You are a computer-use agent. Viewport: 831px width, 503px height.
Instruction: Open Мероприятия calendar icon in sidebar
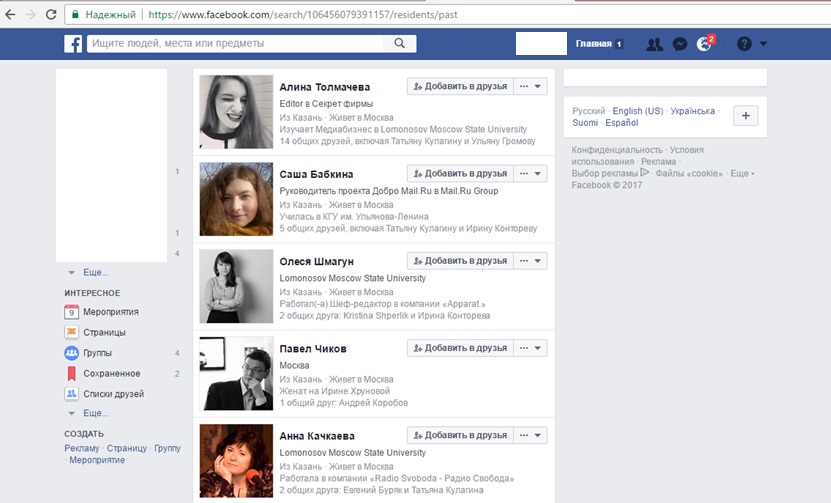(x=72, y=312)
